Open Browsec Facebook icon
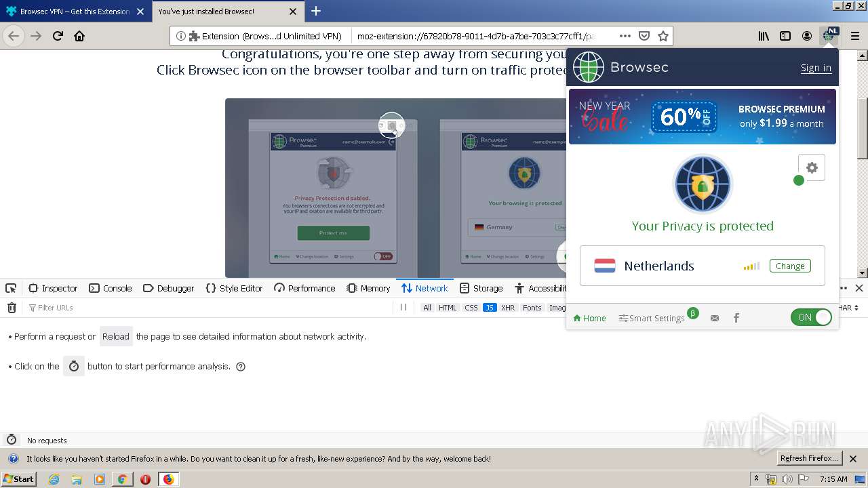868x488 pixels. (x=736, y=318)
